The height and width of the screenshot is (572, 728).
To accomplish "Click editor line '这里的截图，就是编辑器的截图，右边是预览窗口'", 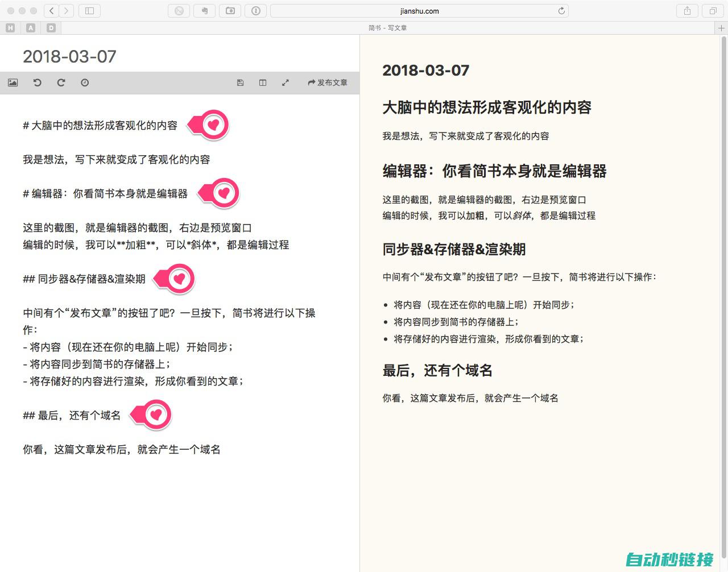I will (137, 228).
